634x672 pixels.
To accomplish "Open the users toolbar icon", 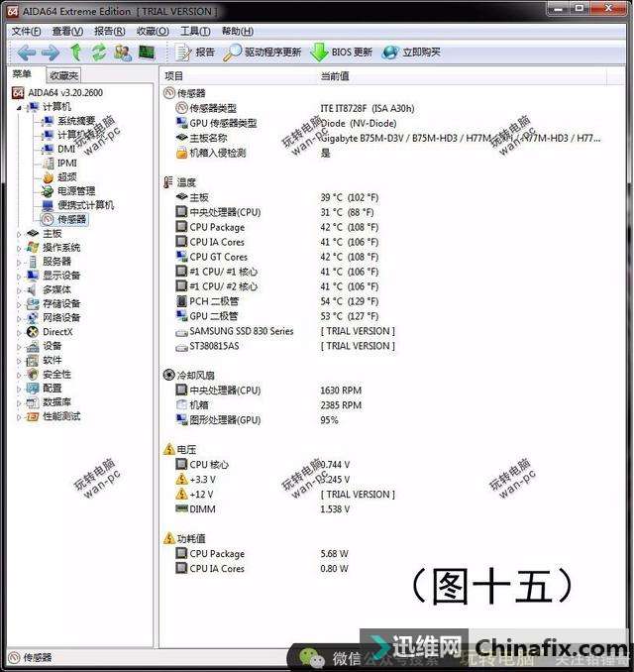I will pos(123,53).
